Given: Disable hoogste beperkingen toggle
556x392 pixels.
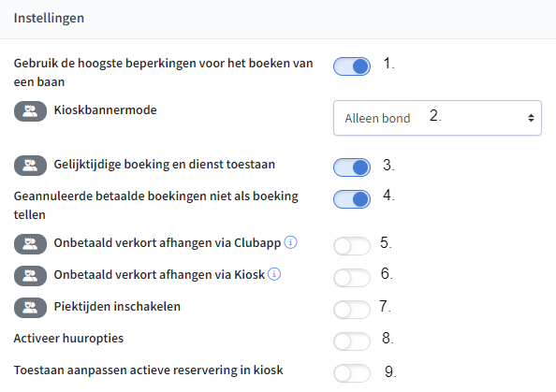Looking at the screenshot, I should click(x=352, y=66).
